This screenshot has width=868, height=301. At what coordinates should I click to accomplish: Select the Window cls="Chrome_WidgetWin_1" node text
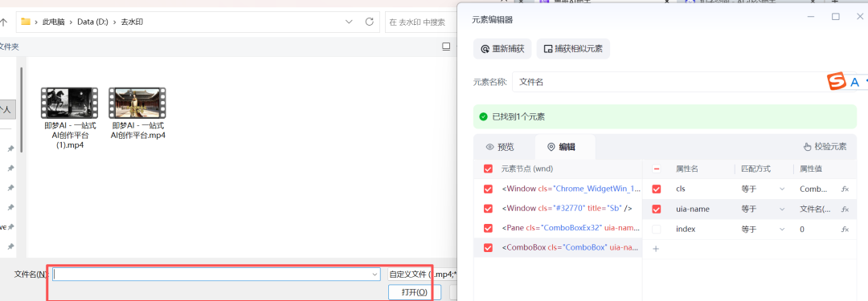571,189
